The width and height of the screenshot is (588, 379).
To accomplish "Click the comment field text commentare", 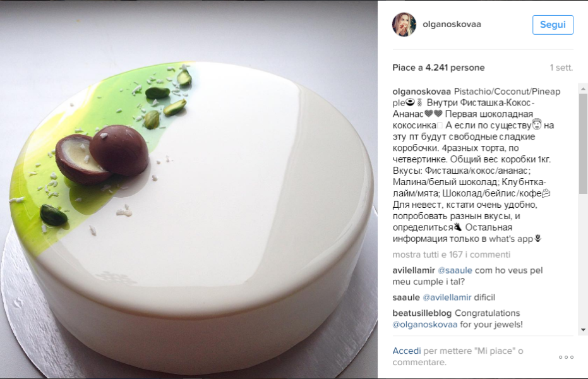I will (x=419, y=363).
